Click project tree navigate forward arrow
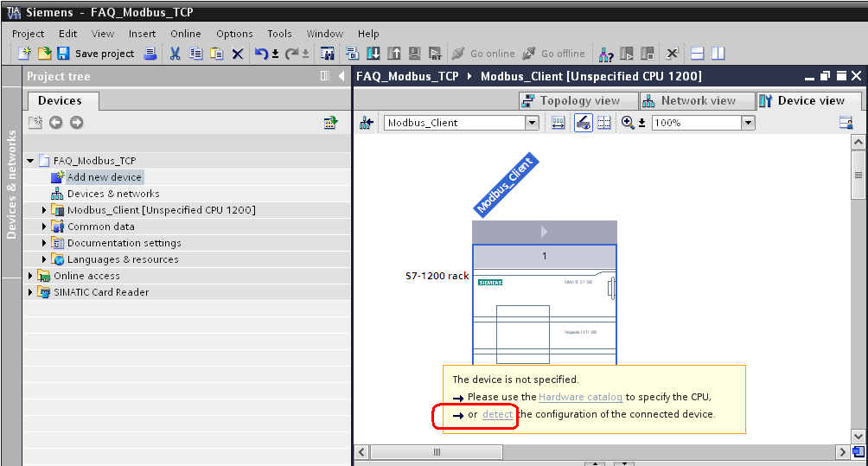This screenshot has width=868, height=466. 76,122
